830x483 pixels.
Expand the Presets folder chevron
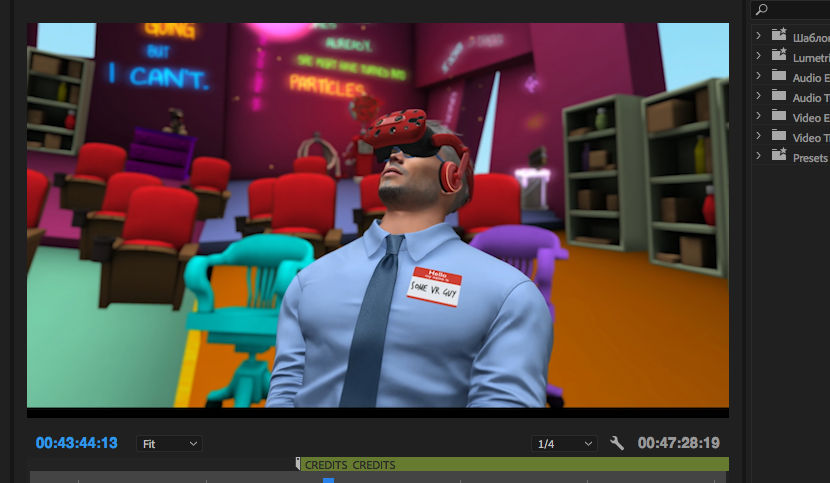point(759,156)
